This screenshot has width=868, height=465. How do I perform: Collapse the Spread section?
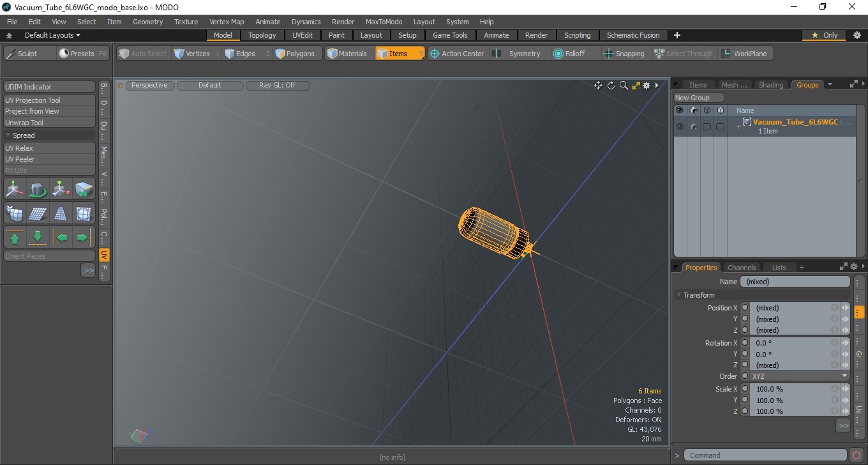pyautogui.click(x=8, y=135)
